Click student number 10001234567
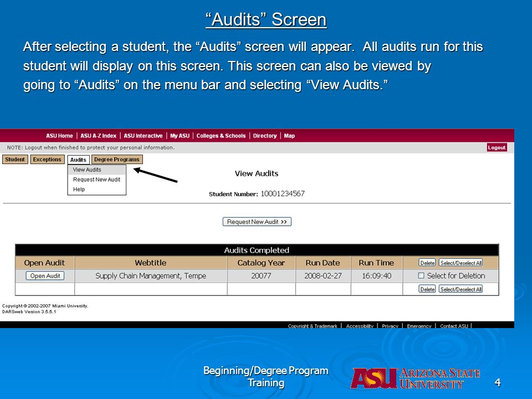This screenshot has height=399, width=532. (283, 194)
